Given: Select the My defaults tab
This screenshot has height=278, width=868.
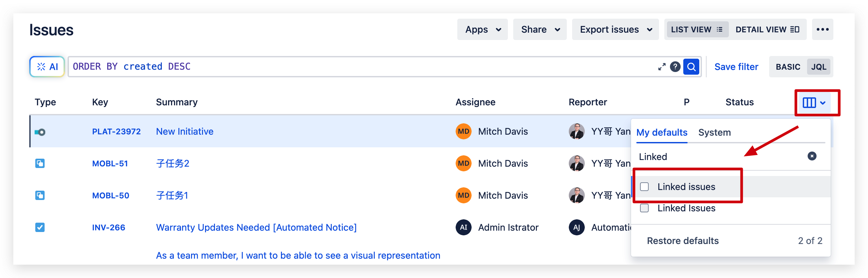Looking at the screenshot, I should pos(661,132).
